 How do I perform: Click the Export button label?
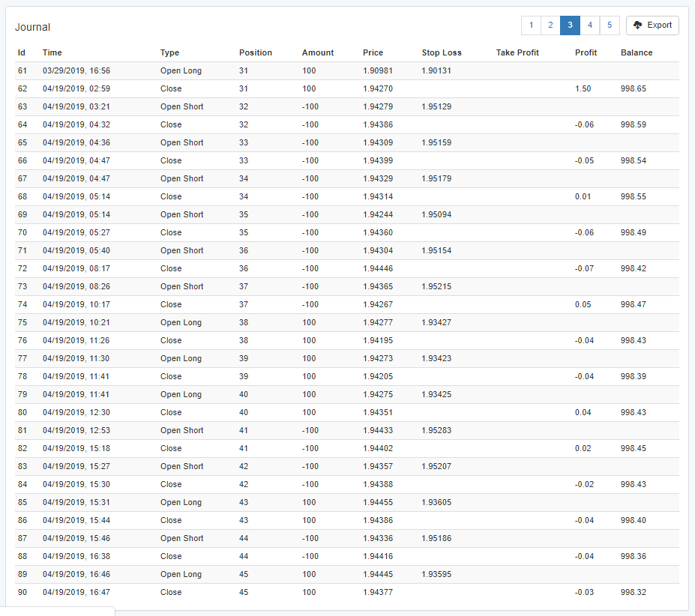click(x=659, y=25)
